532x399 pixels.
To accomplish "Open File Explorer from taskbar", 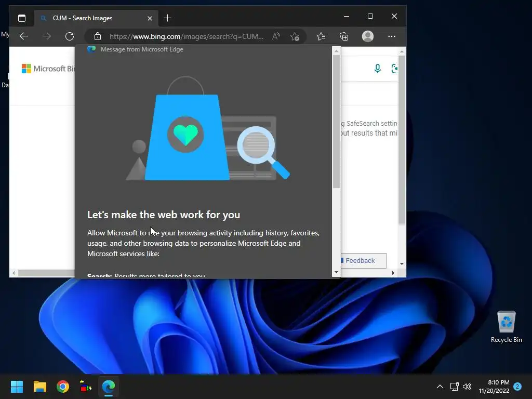I will pos(39,387).
